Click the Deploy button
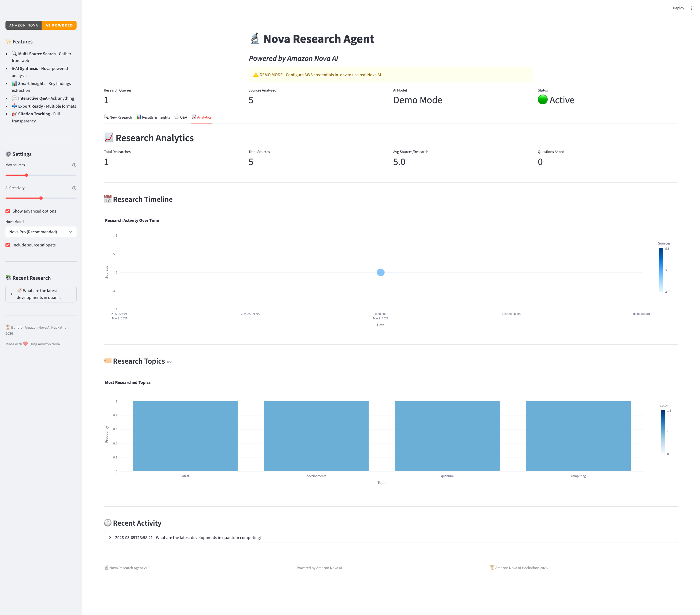Image resolution: width=700 pixels, height=615 pixels. (678, 8)
